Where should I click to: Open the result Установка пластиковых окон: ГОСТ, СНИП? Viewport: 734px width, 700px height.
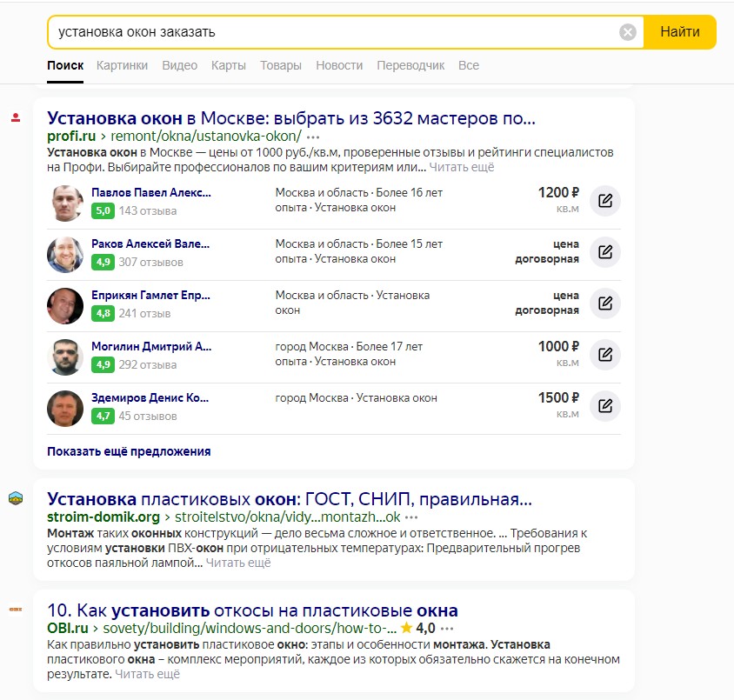click(x=290, y=499)
